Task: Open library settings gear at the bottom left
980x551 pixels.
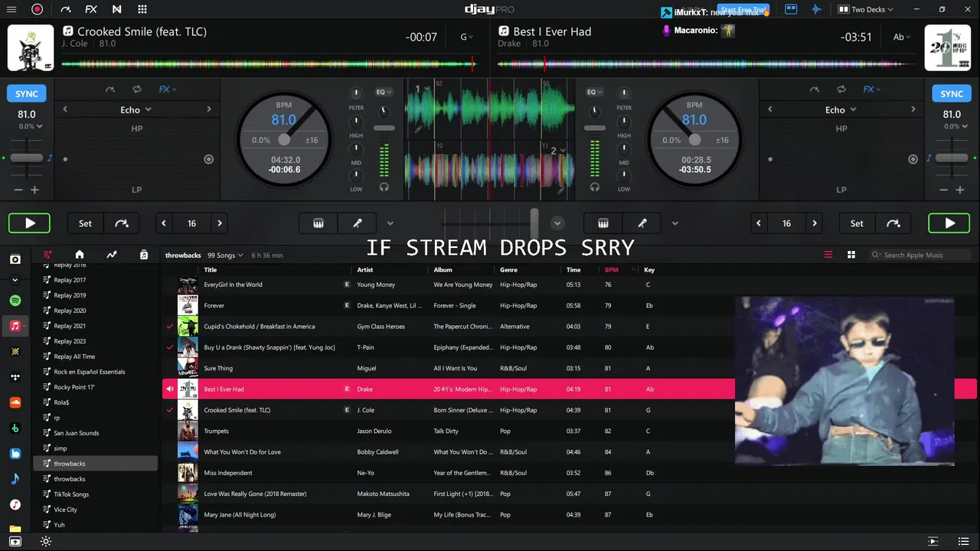Action: (46, 541)
